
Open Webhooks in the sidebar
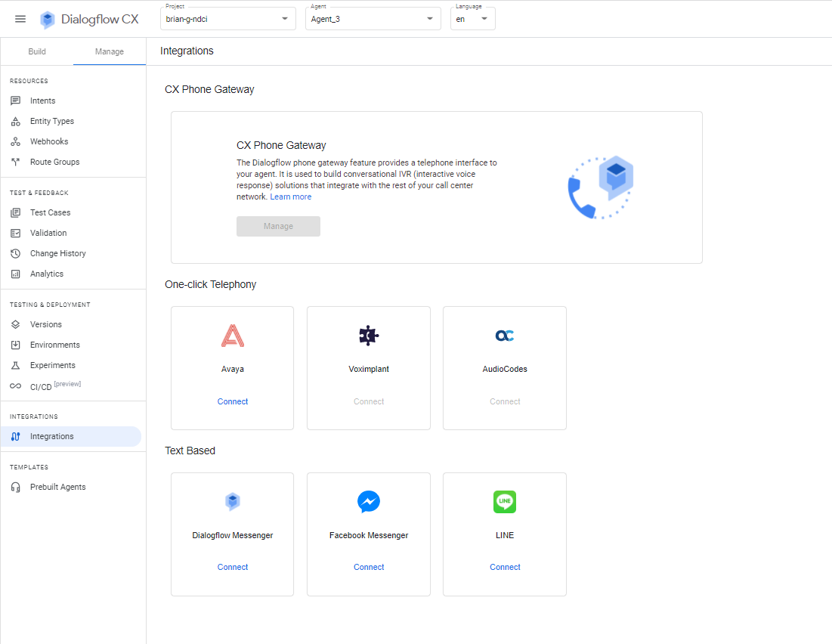pos(73,142)
